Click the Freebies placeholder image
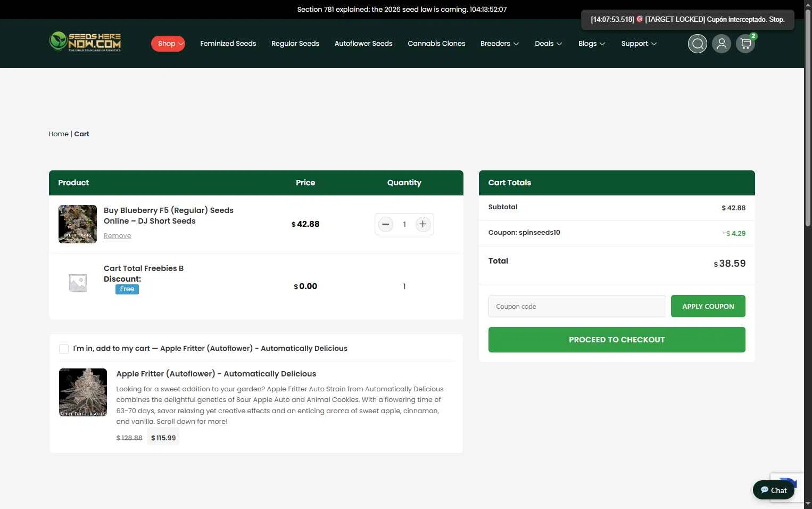Image resolution: width=812 pixels, height=509 pixels. 78,282
